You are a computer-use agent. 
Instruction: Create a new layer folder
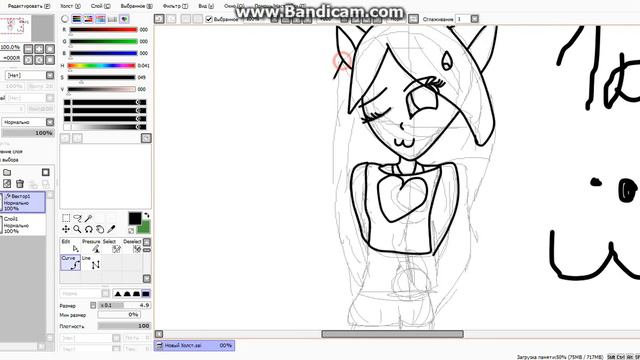(7, 172)
